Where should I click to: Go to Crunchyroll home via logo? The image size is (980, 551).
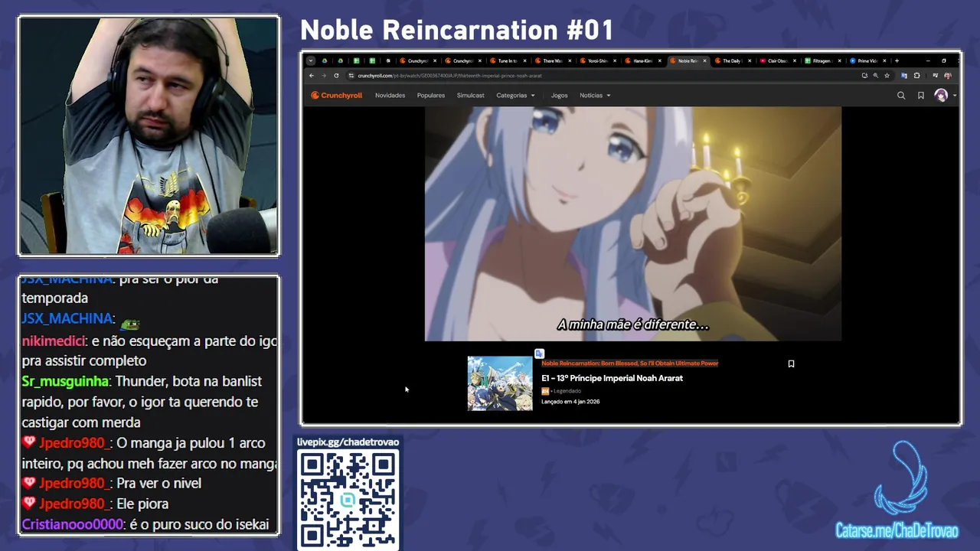[x=336, y=96]
